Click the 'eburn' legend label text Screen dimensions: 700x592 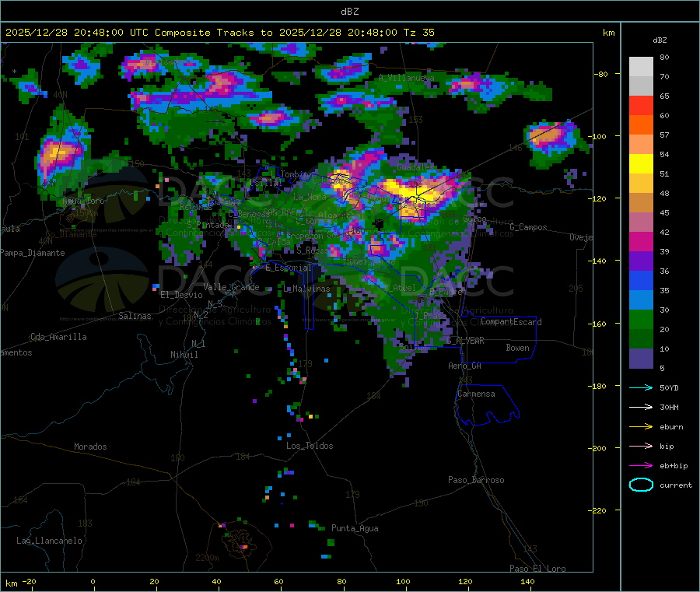(671, 427)
